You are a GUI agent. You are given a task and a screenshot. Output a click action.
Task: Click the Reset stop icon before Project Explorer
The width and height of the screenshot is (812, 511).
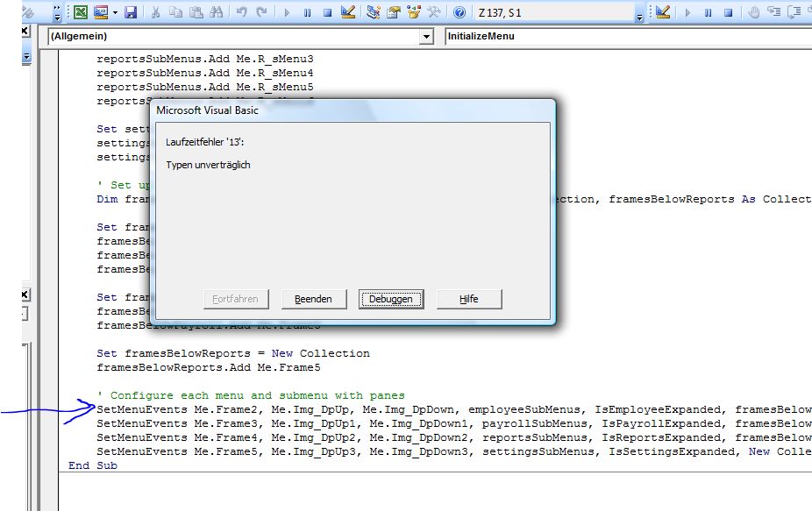[x=327, y=12]
